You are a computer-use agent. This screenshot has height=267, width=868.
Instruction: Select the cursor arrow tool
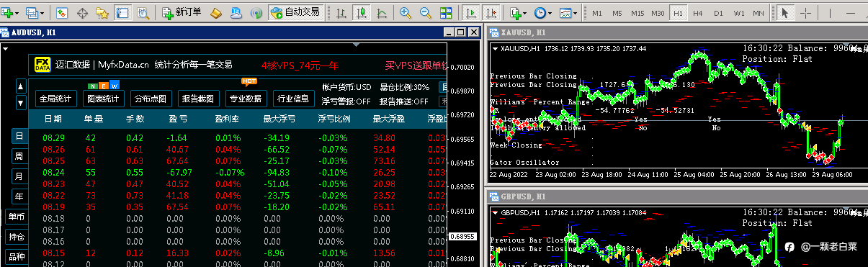tap(786, 13)
